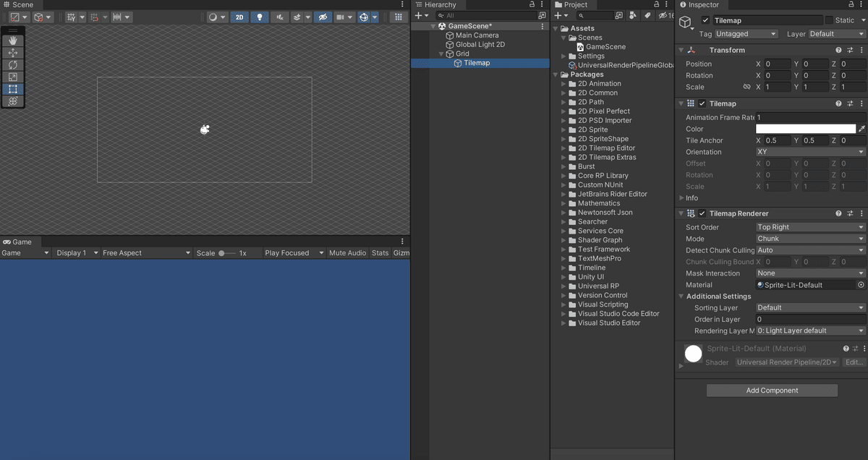Click the handle rotation cube icon

tap(39, 17)
